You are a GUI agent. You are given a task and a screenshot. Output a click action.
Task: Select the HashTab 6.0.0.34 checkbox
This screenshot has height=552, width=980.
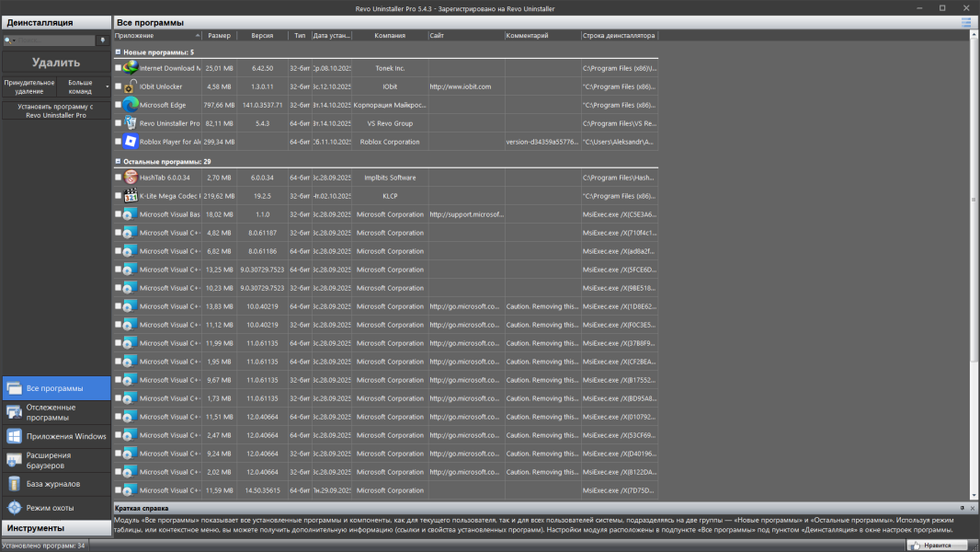118,178
